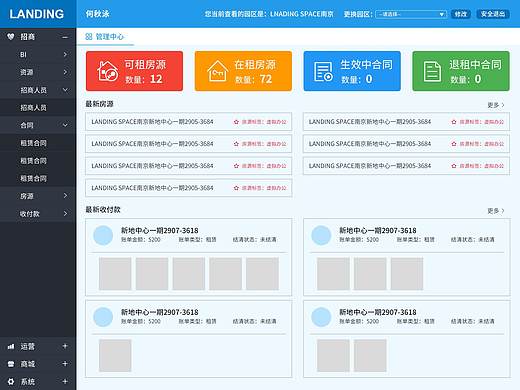Expand the 运营 section plus icon
The image size is (520, 390).
pyautogui.click(x=65, y=346)
